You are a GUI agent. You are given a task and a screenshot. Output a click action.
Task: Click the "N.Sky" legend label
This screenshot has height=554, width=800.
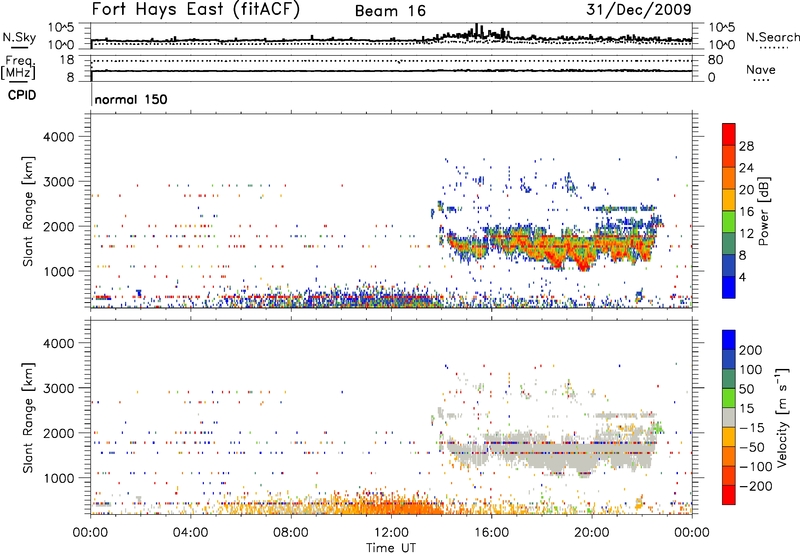pos(19,37)
